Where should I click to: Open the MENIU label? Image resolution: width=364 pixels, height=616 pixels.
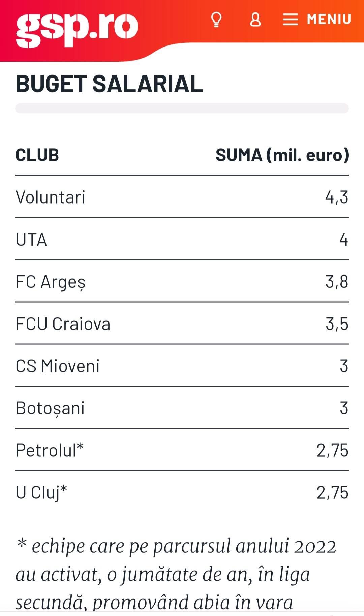(329, 19)
